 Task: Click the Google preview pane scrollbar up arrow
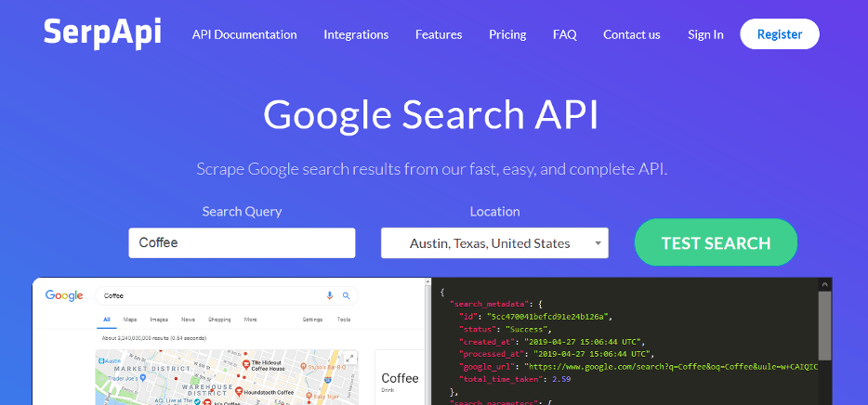click(x=427, y=281)
